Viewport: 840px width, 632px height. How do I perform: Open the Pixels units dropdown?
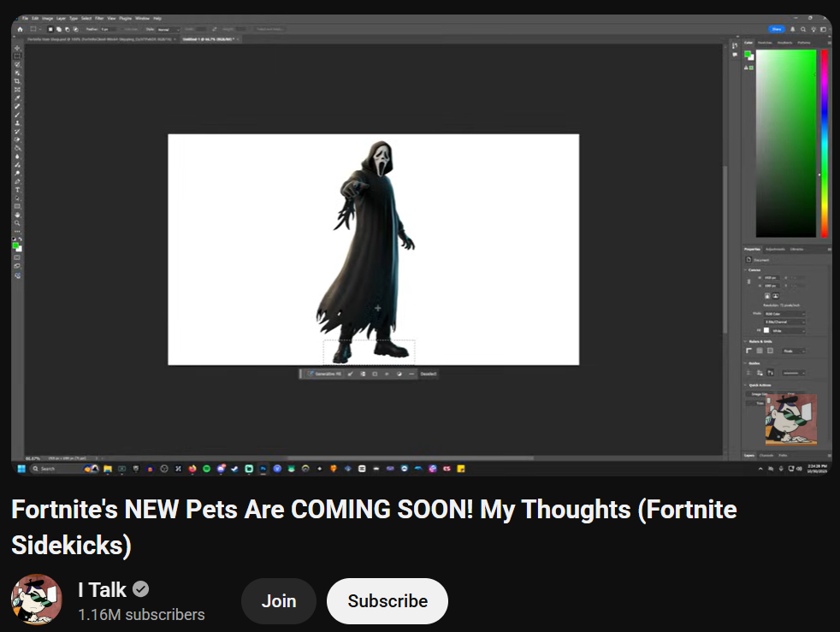794,351
